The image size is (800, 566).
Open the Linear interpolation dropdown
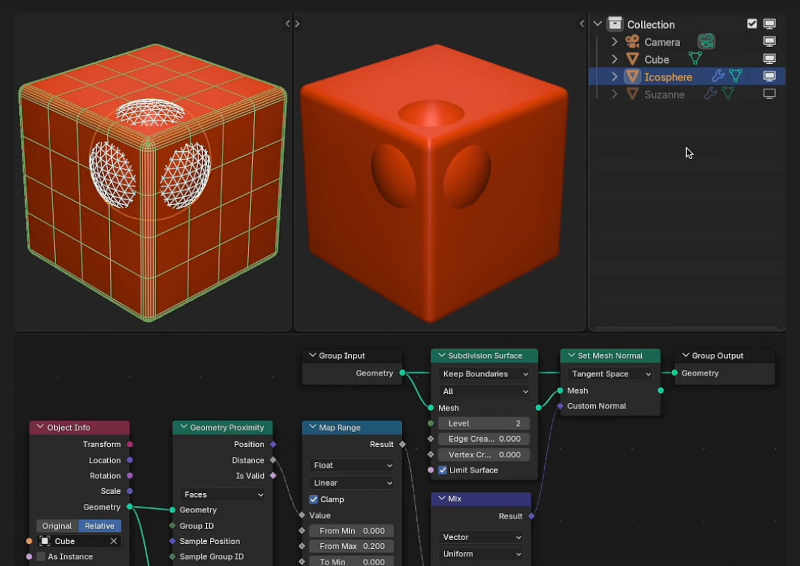[352, 483]
